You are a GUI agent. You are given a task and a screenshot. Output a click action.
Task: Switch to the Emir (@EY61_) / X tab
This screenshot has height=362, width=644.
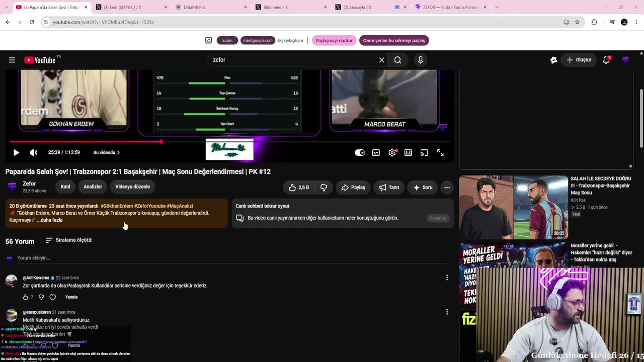tap(131, 7)
